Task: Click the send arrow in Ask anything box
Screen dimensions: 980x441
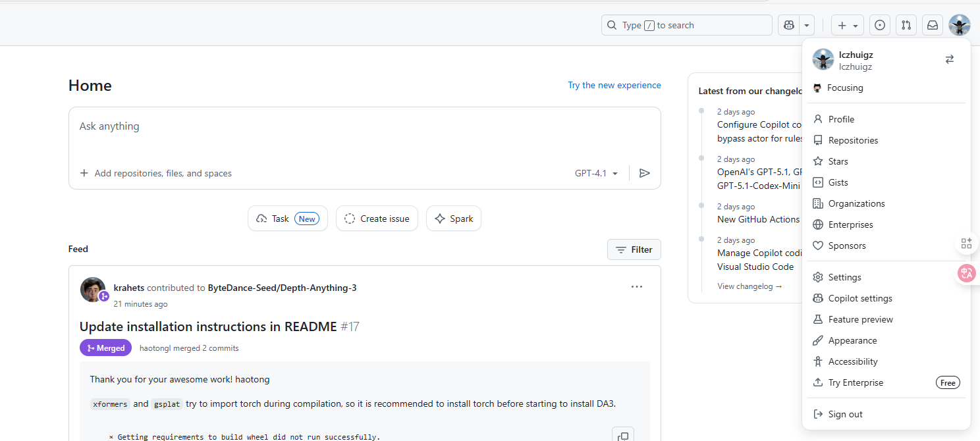Action: click(x=645, y=173)
